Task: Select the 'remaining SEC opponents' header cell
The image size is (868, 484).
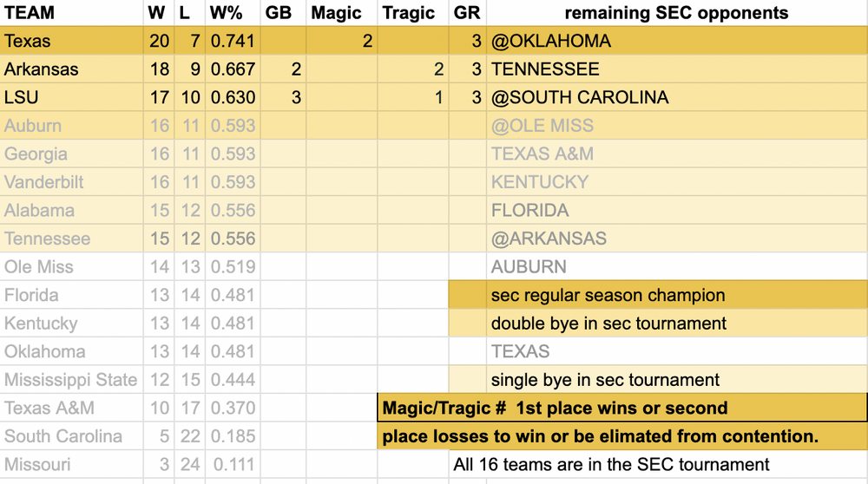Action: (676, 13)
